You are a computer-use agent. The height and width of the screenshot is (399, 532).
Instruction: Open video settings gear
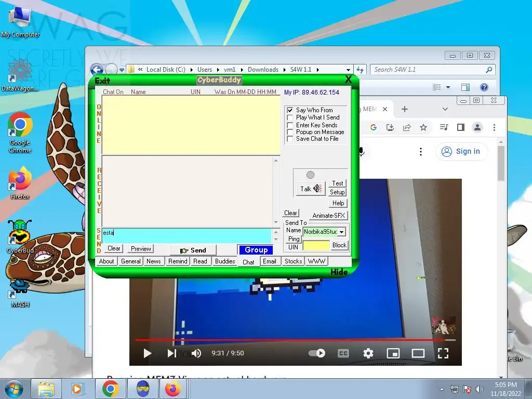pyautogui.click(x=368, y=353)
